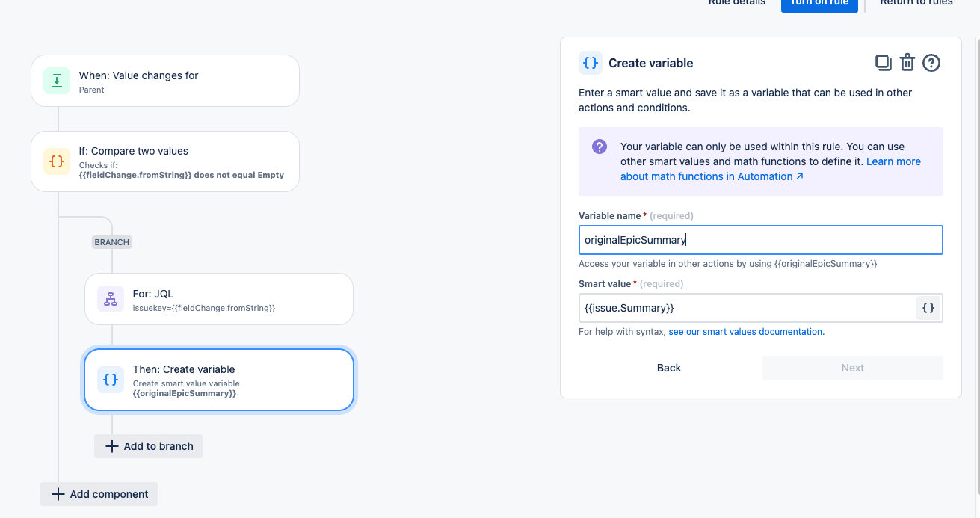Image resolution: width=980 pixels, height=518 pixels.
Task: Open Rule details
Action: point(736,3)
